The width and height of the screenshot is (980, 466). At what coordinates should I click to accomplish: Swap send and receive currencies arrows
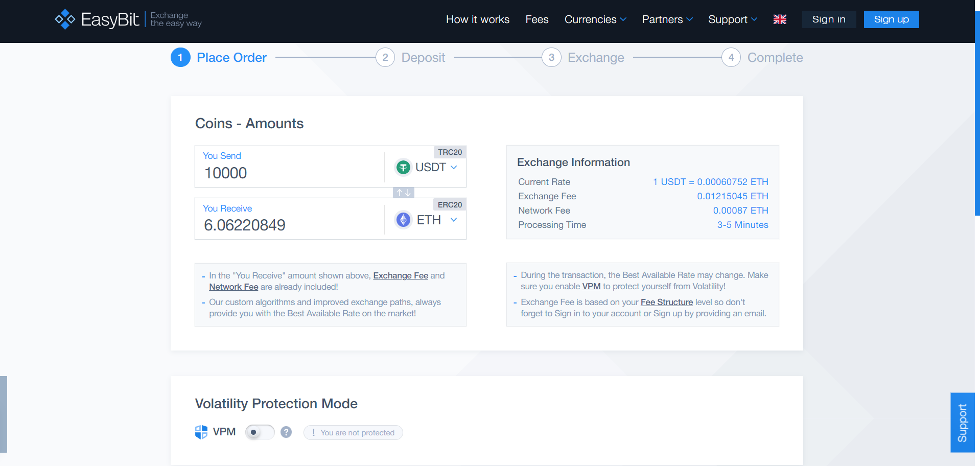coord(404,193)
